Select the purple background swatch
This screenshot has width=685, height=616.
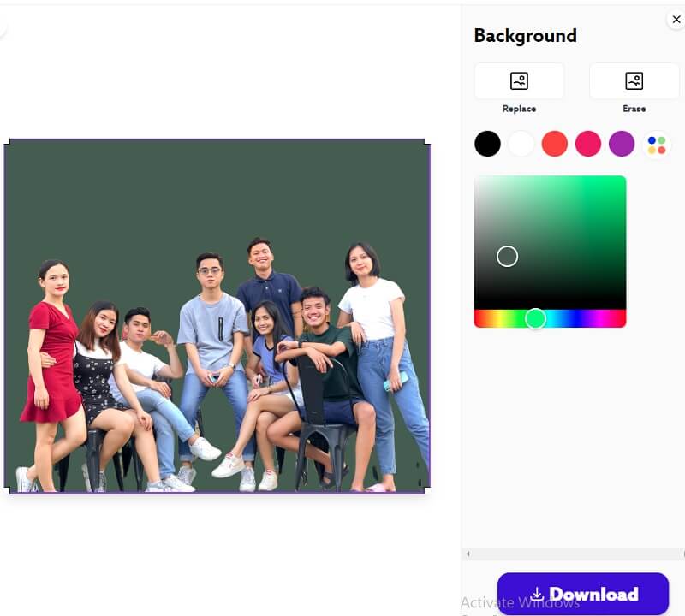tap(622, 144)
